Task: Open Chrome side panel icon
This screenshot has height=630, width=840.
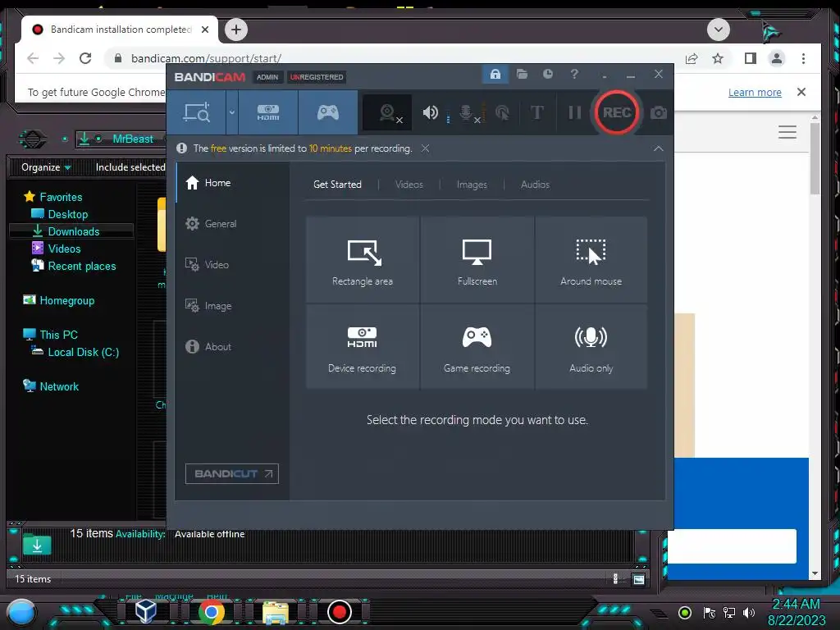Action: [750, 58]
